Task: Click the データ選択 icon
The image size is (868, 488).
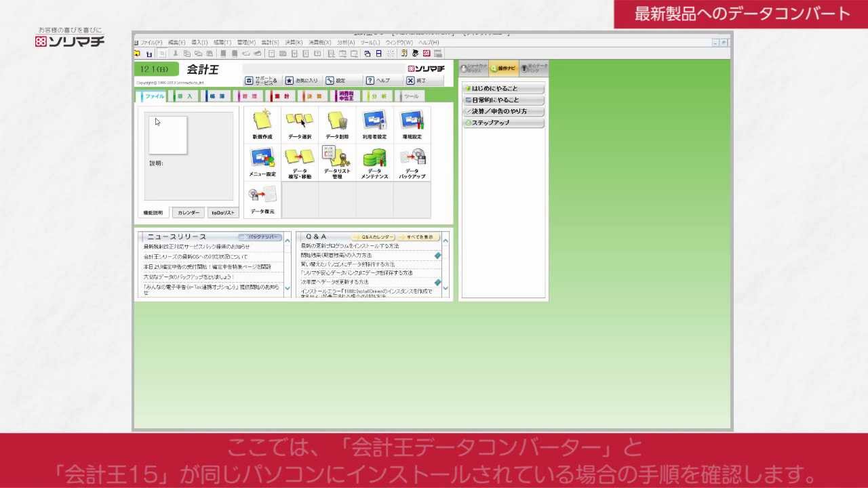Action: [300, 125]
